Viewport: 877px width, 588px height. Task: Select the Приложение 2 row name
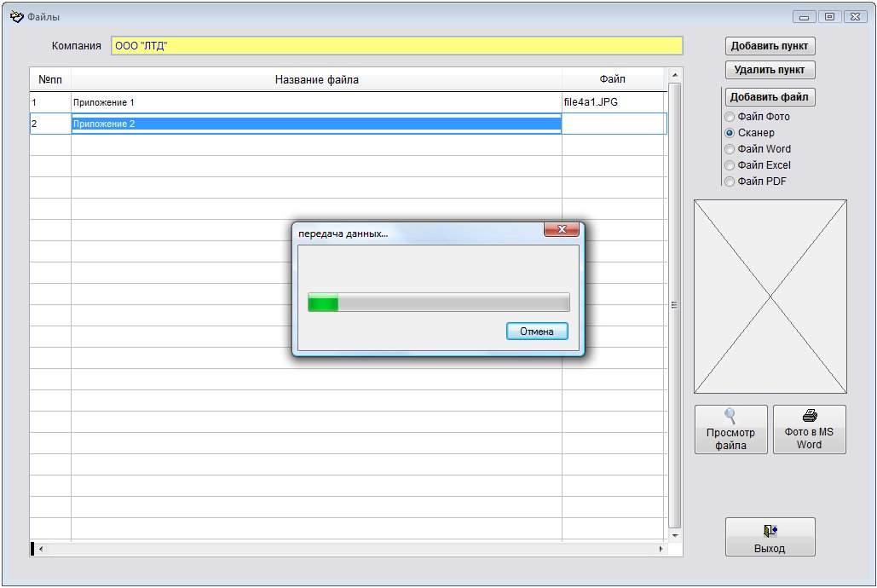tap(316, 124)
